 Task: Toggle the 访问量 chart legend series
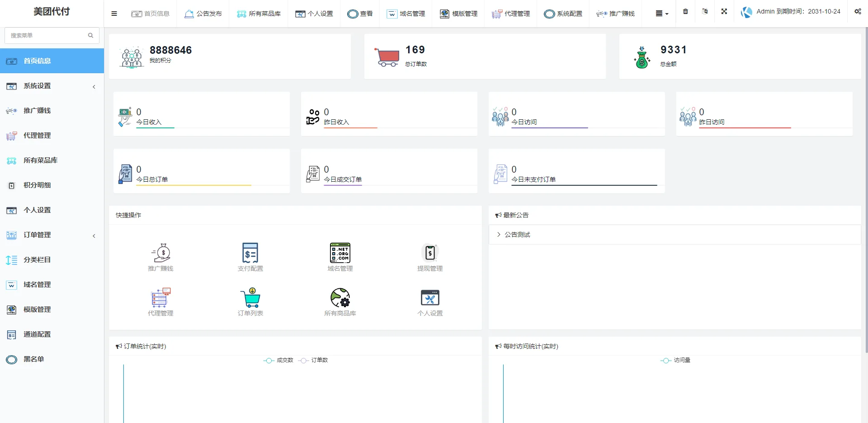(676, 360)
